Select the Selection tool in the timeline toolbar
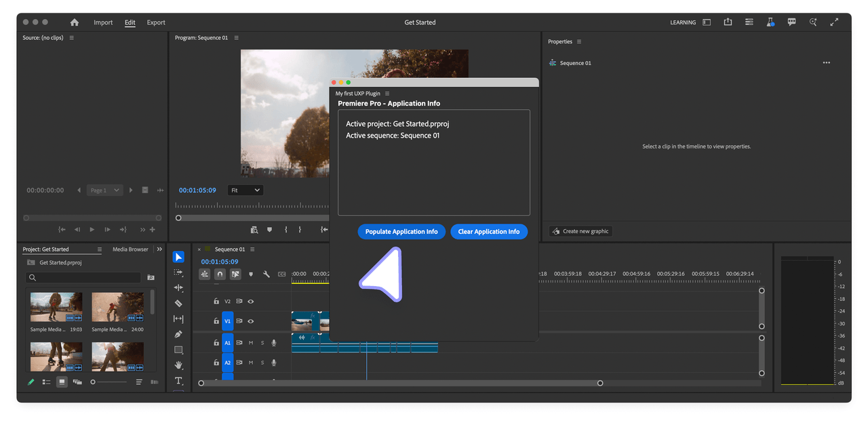The image size is (868, 423). pyautogui.click(x=179, y=256)
